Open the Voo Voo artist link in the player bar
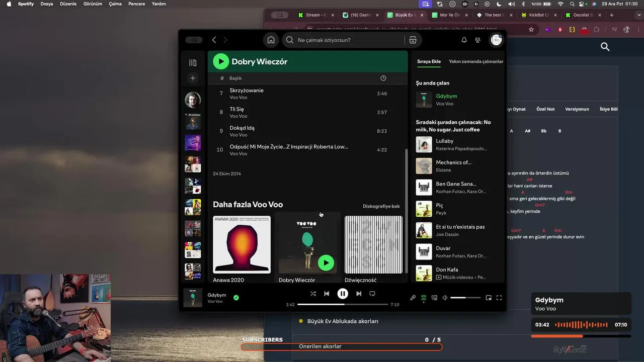 pos(215,302)
